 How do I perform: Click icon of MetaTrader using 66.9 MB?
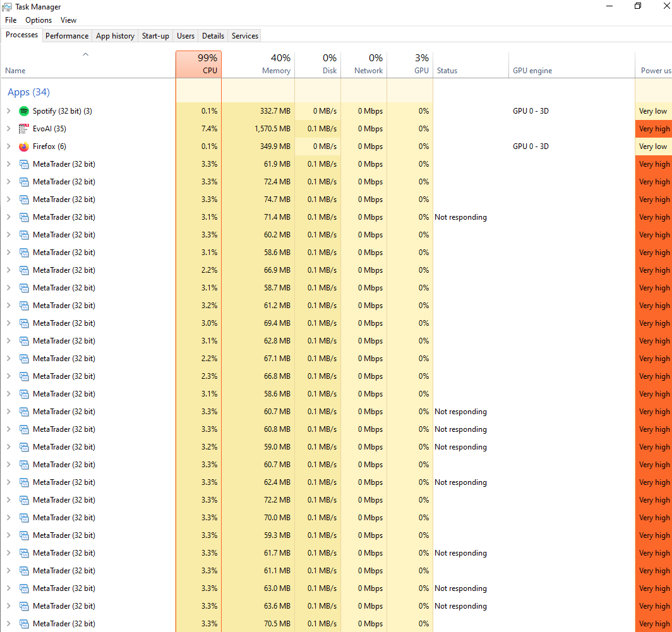coord(24,270)
